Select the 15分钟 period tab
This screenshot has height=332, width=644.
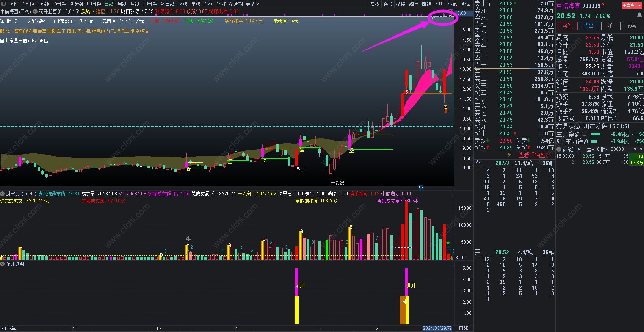coord(59,4)
